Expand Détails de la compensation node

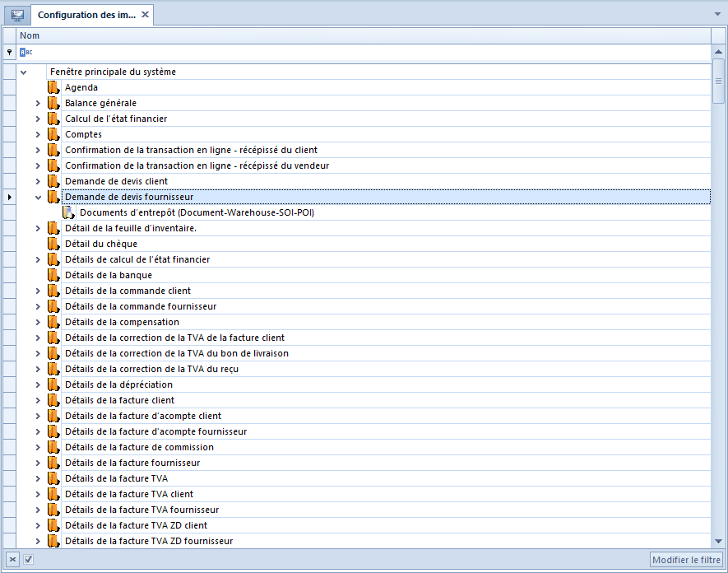(x=38, y=322)
